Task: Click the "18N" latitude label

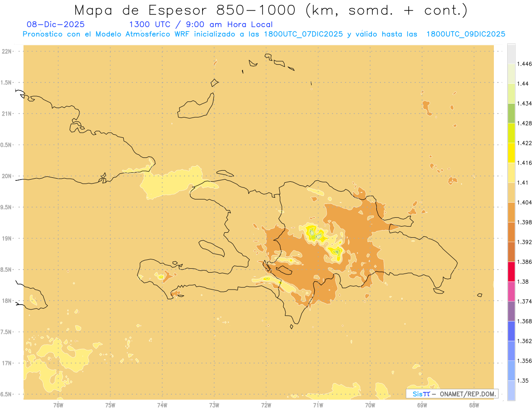Action: [x=7, y=301]
